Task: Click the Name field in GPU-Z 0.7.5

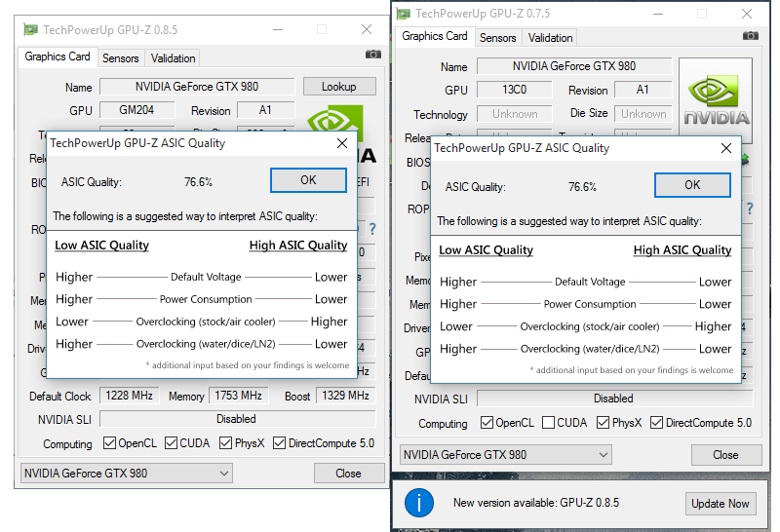Action: pyautogui.click(x=574, y=66)
